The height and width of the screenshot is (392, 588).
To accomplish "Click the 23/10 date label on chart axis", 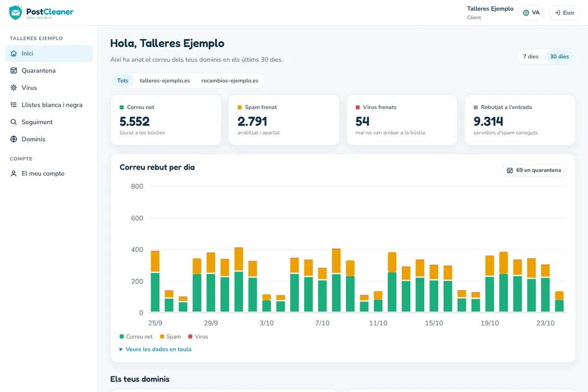I will tap(545, 323).
